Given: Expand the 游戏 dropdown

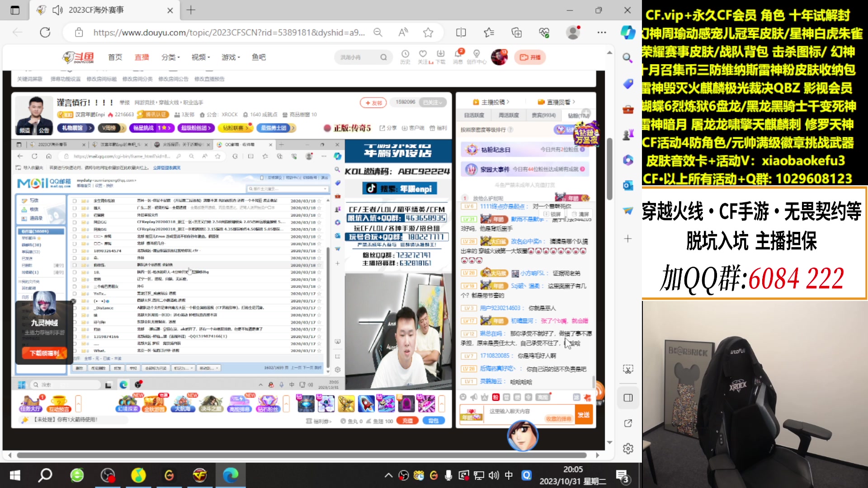Looking at the screenshot, I should point(231,57).
